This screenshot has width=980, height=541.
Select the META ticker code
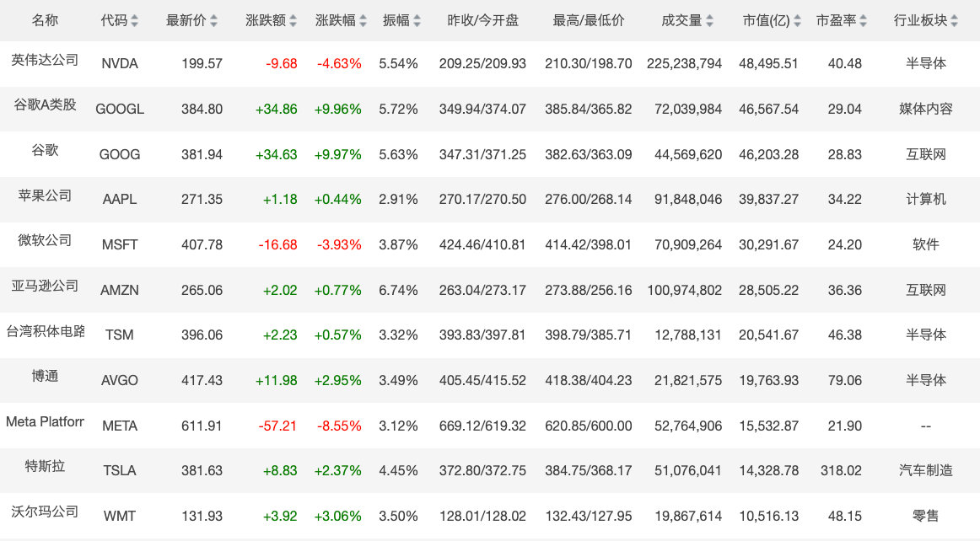120,426
